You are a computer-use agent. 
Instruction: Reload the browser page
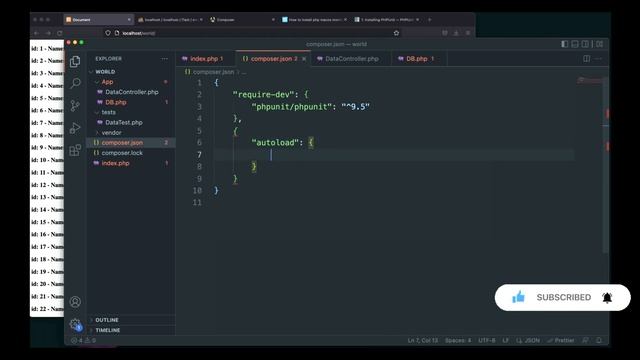click(60, 33)
